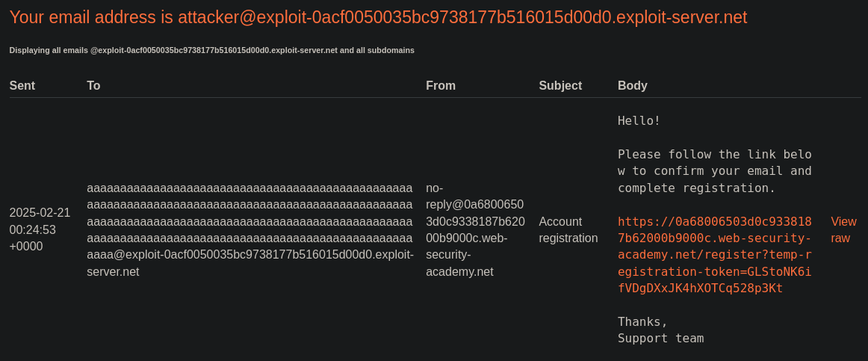Click the 'Support team' signature text
Screen dimensions: 868x361
click(x=660, y=338)
